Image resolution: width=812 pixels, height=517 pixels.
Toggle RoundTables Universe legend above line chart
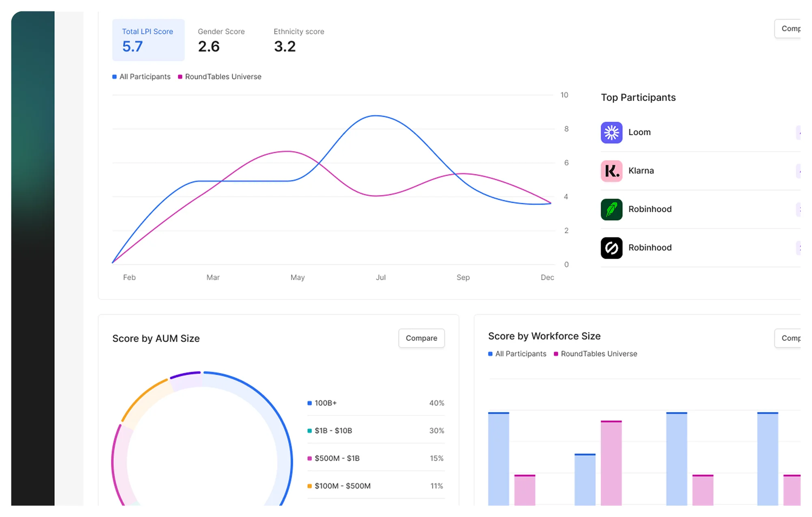(x=220, y=77)
